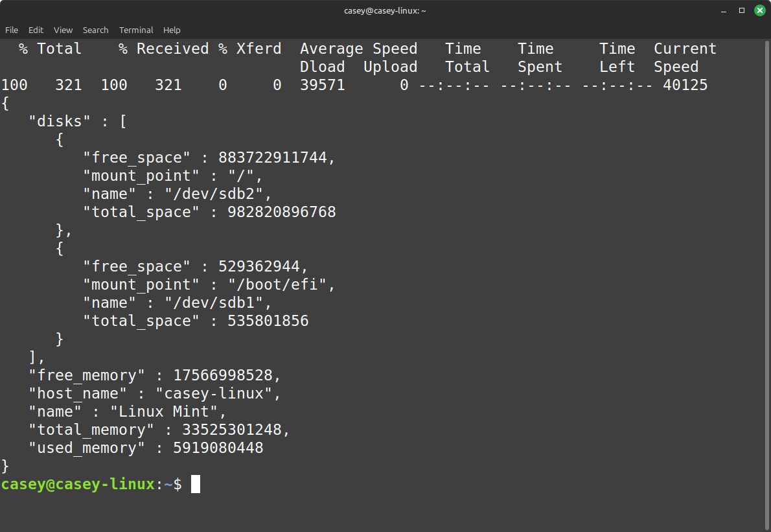Open the View menu
This screenshot has width=771, height=532.
pyautogui.click(x=63, y=30)
